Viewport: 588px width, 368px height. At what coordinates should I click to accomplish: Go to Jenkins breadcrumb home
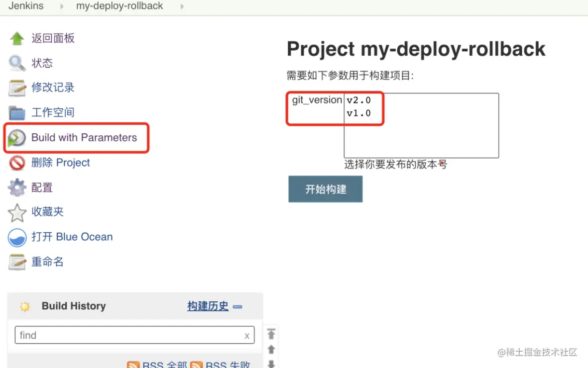(26, 6)
